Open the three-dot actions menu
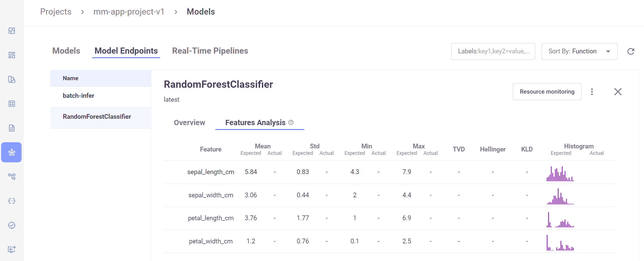The width and height of the screenshot is (644, 261). [x=592, y=92]
